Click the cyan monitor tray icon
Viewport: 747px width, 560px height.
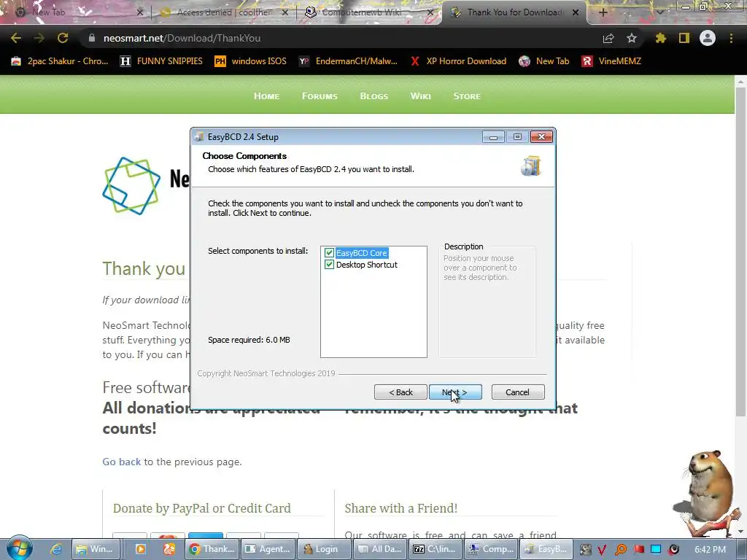coord(656,550)
